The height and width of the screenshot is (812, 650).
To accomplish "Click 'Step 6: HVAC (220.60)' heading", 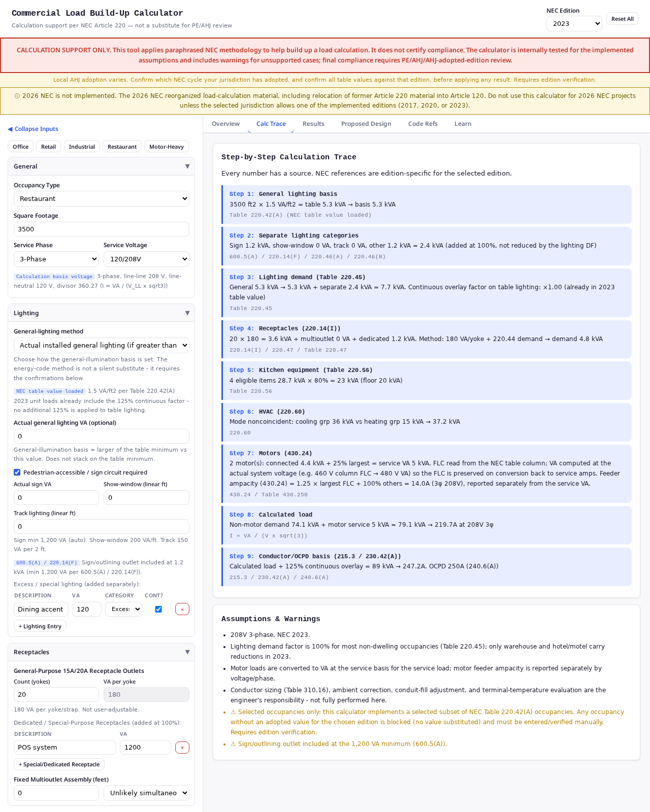I will click(x=267, y=412).
